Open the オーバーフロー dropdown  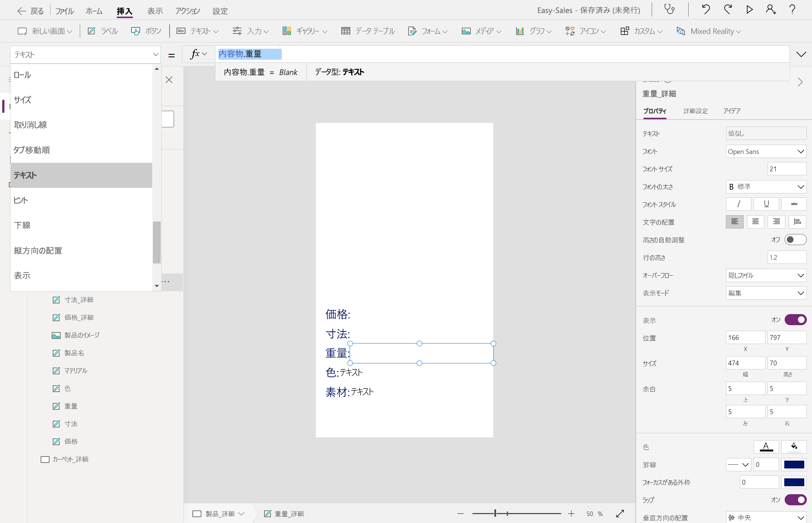765,275
